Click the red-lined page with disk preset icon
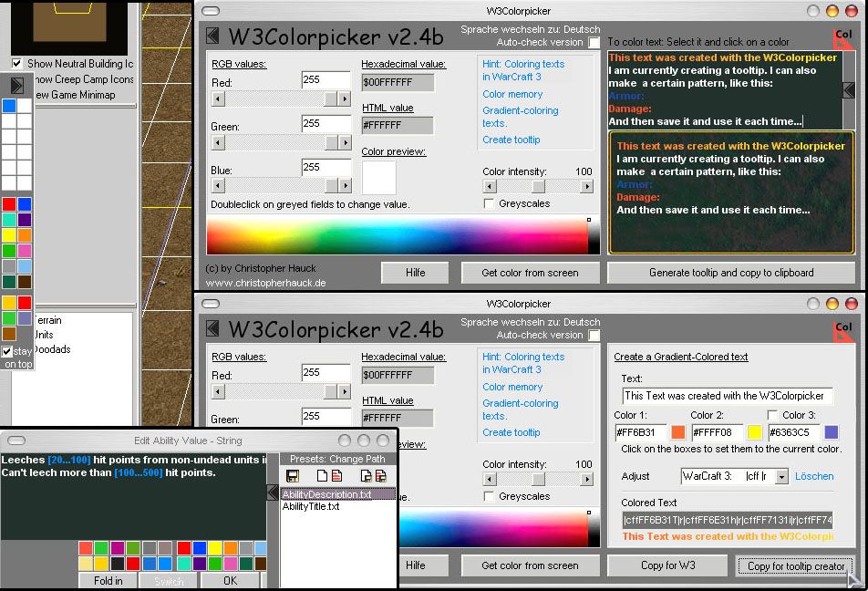 coord(381,476)
